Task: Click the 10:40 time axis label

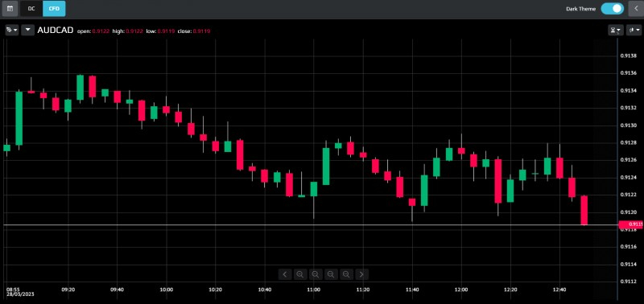Action: 265,290
